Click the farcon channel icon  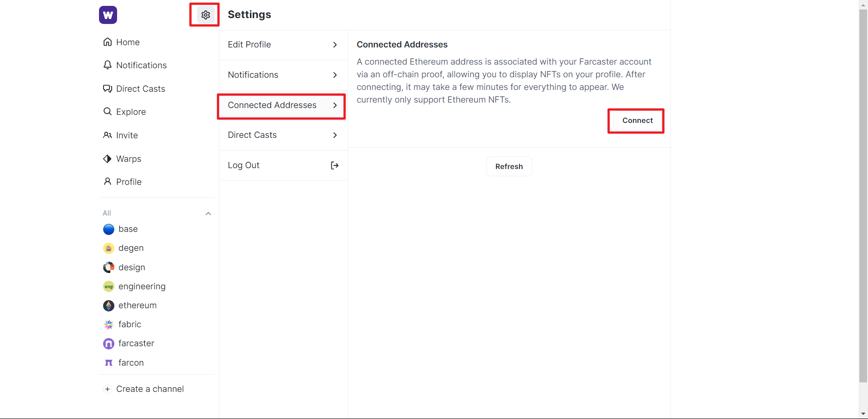(x=108, y=363)
